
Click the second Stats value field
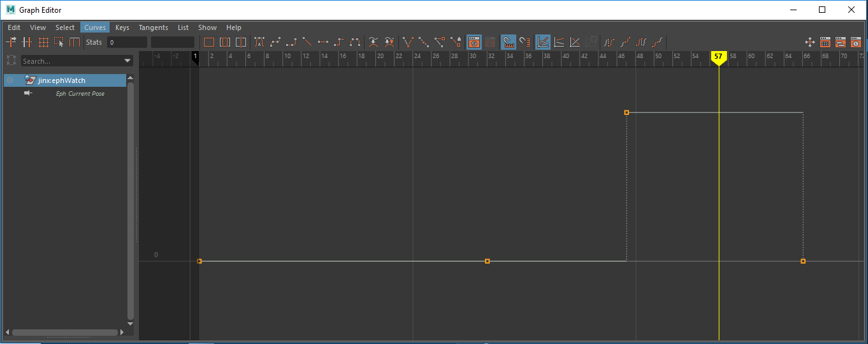point(172,42)
